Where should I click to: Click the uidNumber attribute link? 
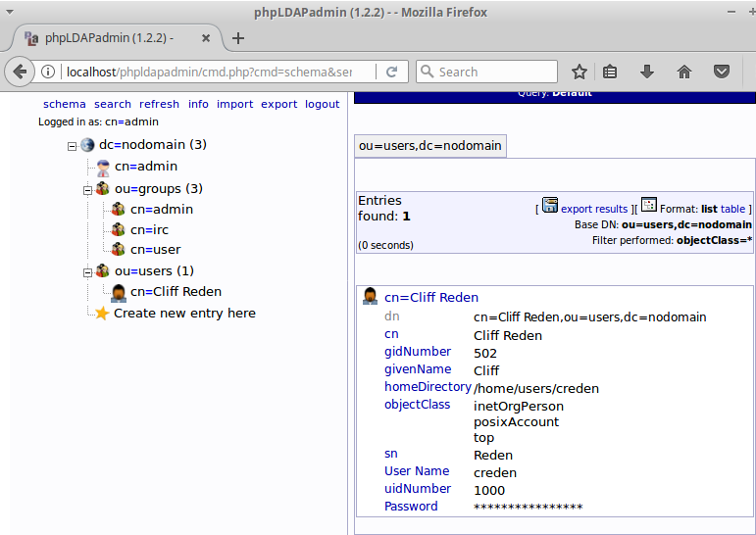[418, 489]
